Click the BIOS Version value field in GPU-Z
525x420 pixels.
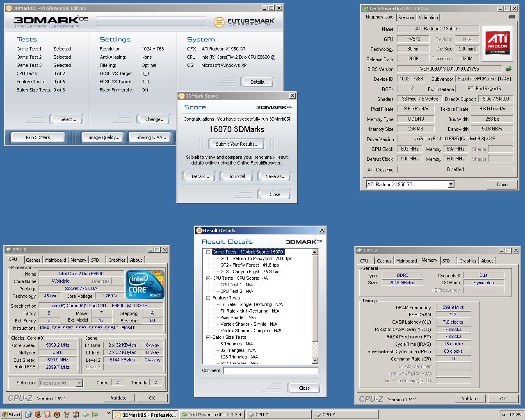450,69
